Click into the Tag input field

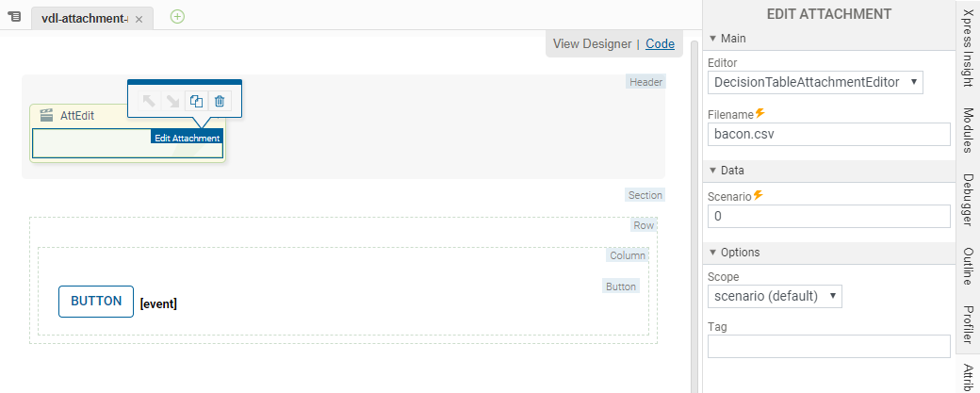tap(828, 347)
